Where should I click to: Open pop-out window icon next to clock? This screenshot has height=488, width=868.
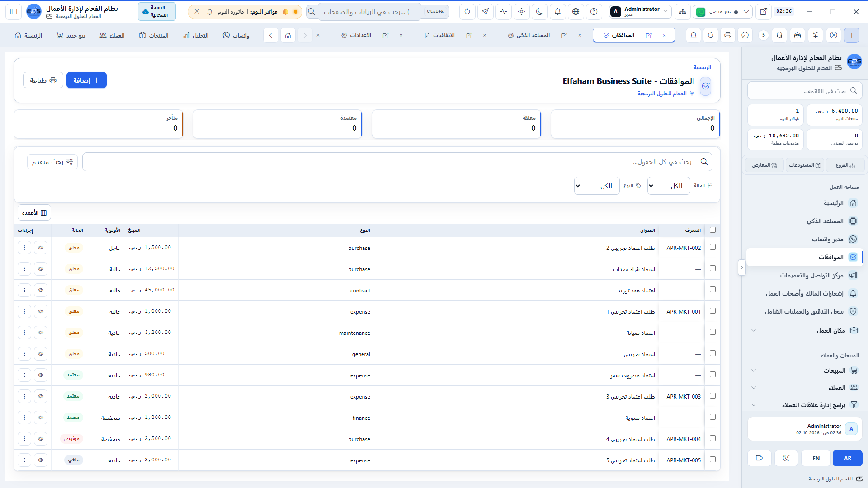tap(764, 12)
